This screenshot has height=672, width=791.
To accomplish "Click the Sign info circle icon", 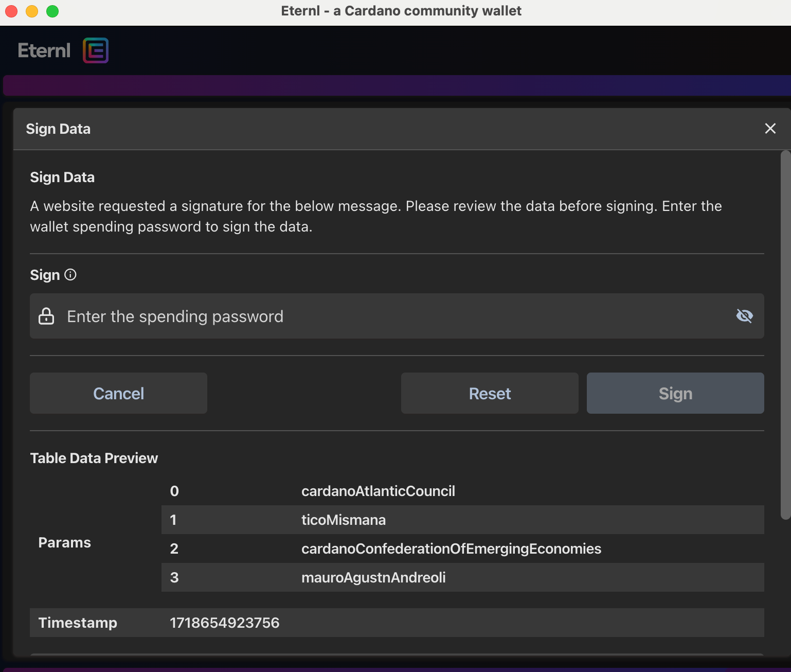I will [70, 275].
